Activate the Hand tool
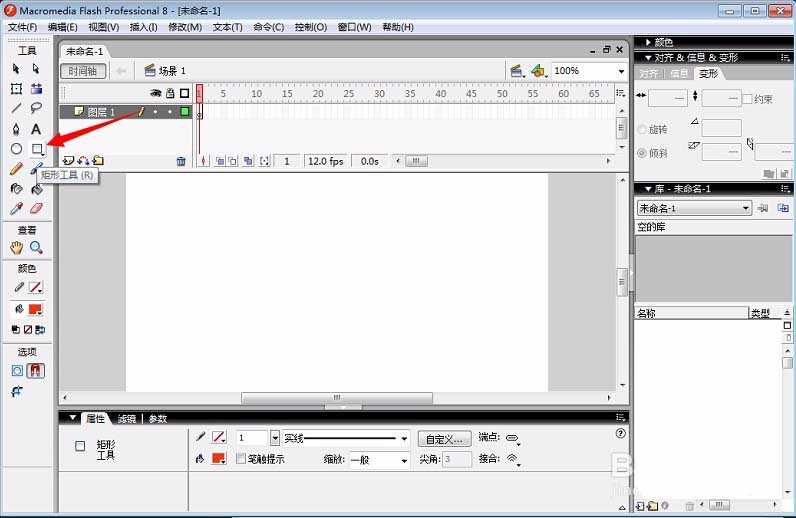The width and height of the screenshot is (796, 518). 16,248
